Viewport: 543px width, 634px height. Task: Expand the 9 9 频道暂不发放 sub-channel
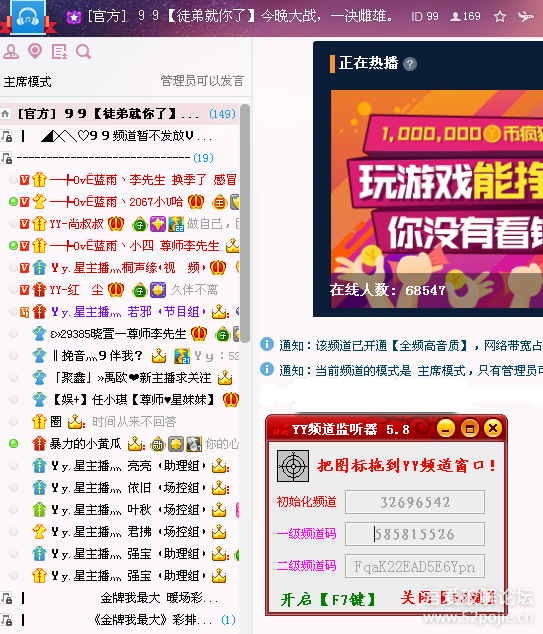(120, 136)
